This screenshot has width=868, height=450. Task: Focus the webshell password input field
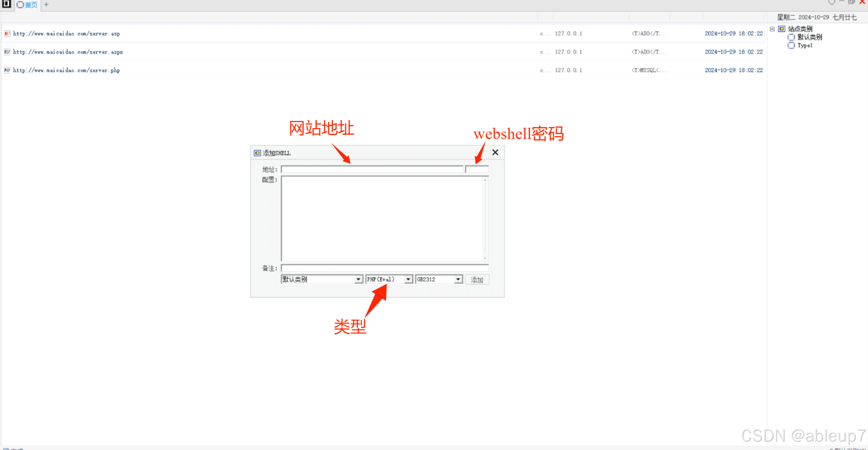click(477, 169)
